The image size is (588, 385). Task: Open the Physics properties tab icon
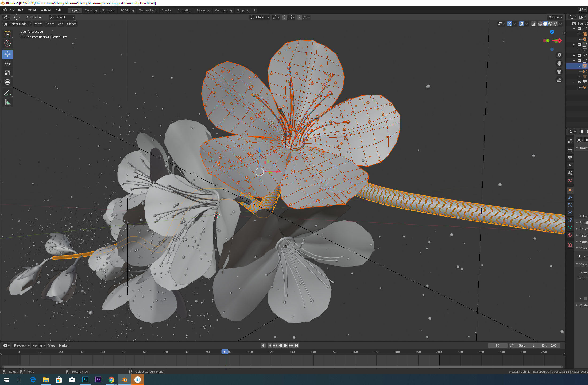coord(570,213)
